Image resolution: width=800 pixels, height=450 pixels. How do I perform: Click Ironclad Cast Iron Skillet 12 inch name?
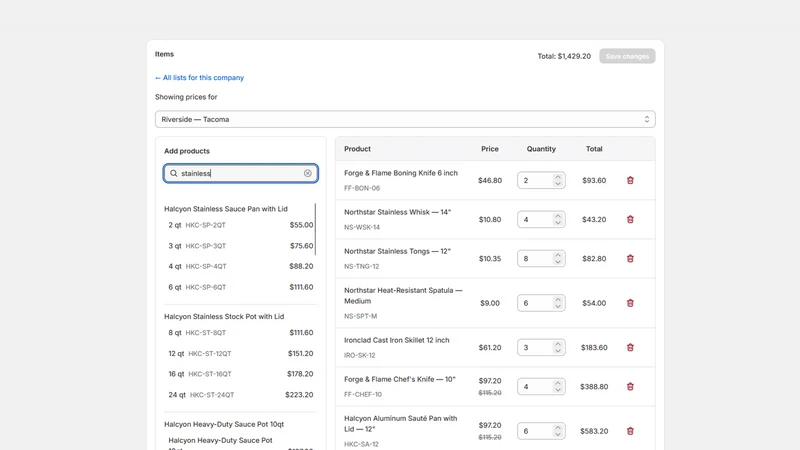[396, 340]
